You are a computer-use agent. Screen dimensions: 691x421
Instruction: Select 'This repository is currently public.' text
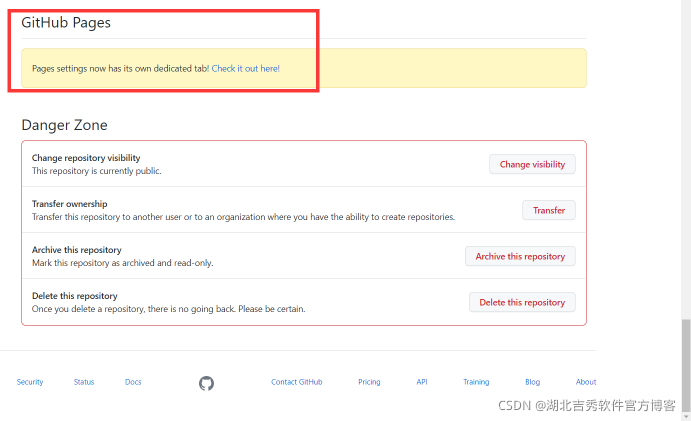click(97, 171)
